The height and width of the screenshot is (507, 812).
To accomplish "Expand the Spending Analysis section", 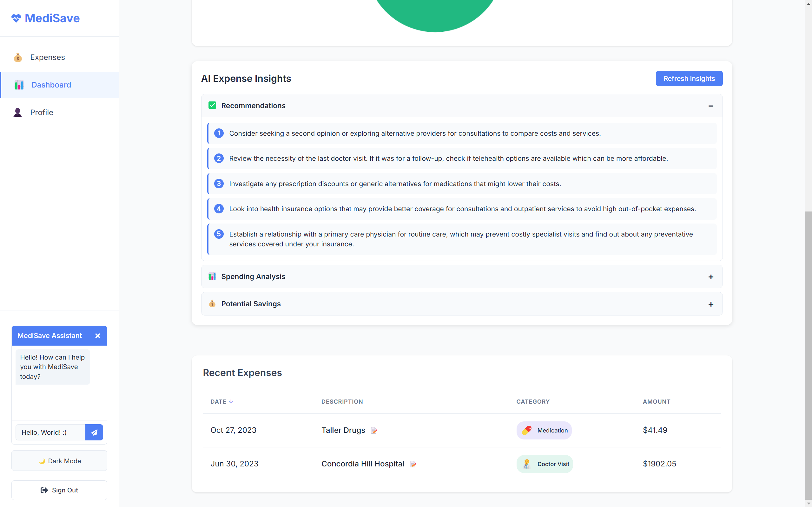I will (x=711, y=277).
